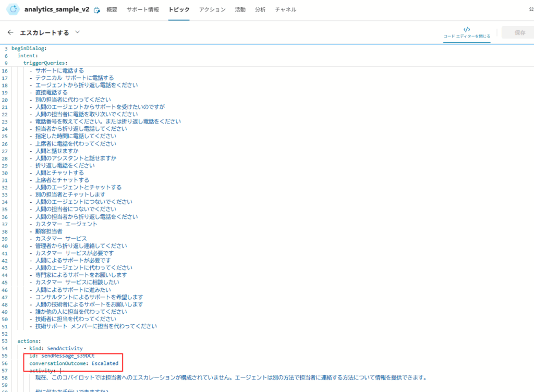Click line number 52 in gutter
Image resolution: width=534 pixels, height=392 pixels.
point(5,334)
